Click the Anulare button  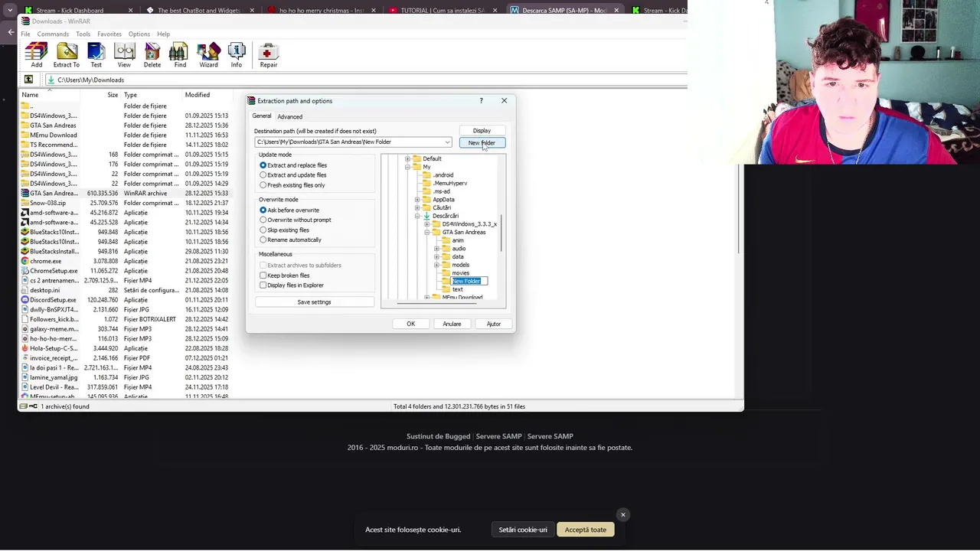pos(452,324)
